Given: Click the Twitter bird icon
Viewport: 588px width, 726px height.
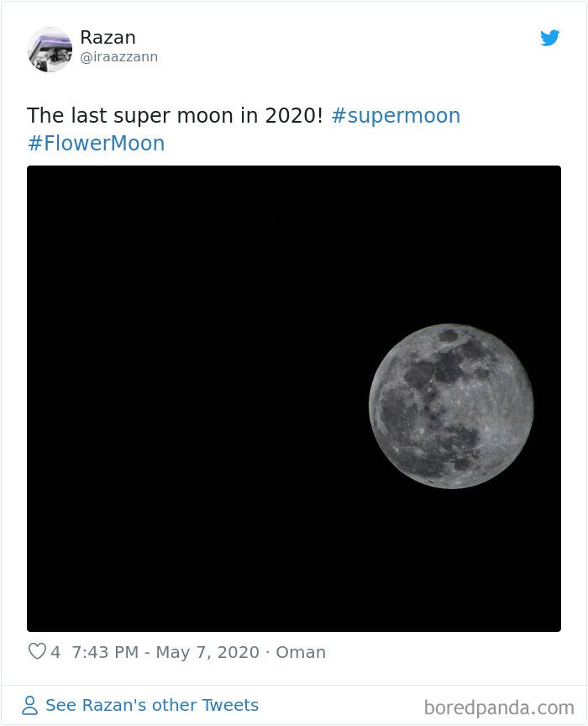Looking at the screenshot, I should (550, 38).
